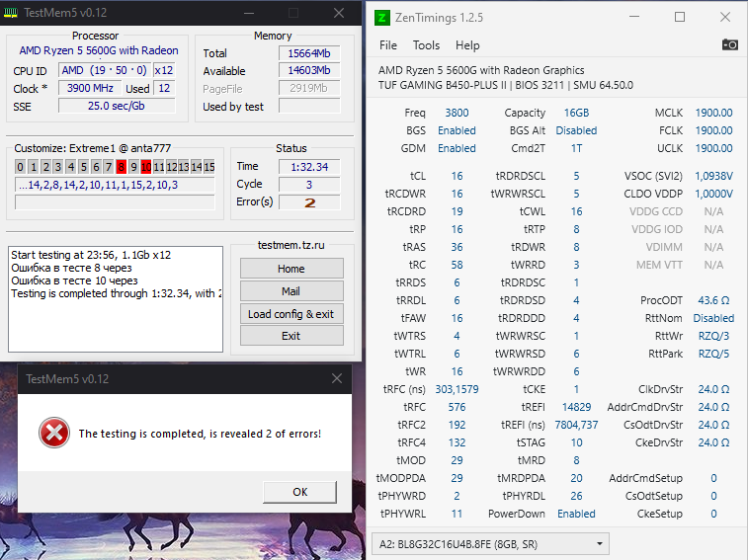
Task: Click the test sequence field 14,2,8,14...
Action: point(115,185)
